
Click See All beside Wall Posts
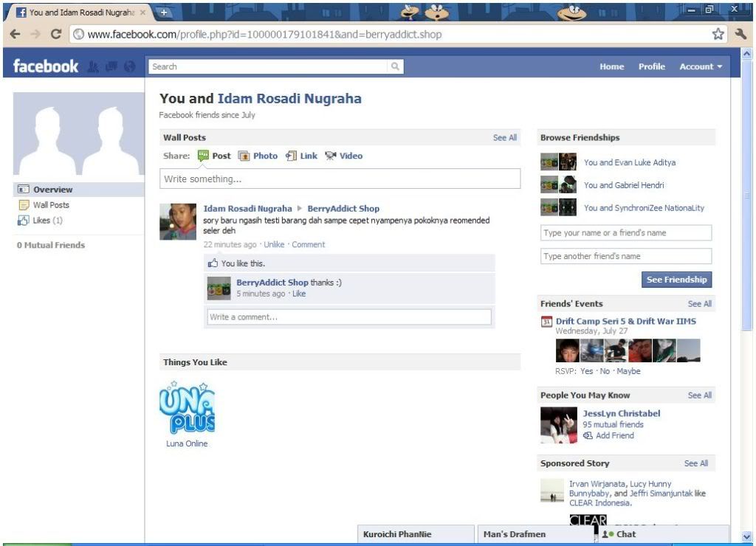[505, 137]
